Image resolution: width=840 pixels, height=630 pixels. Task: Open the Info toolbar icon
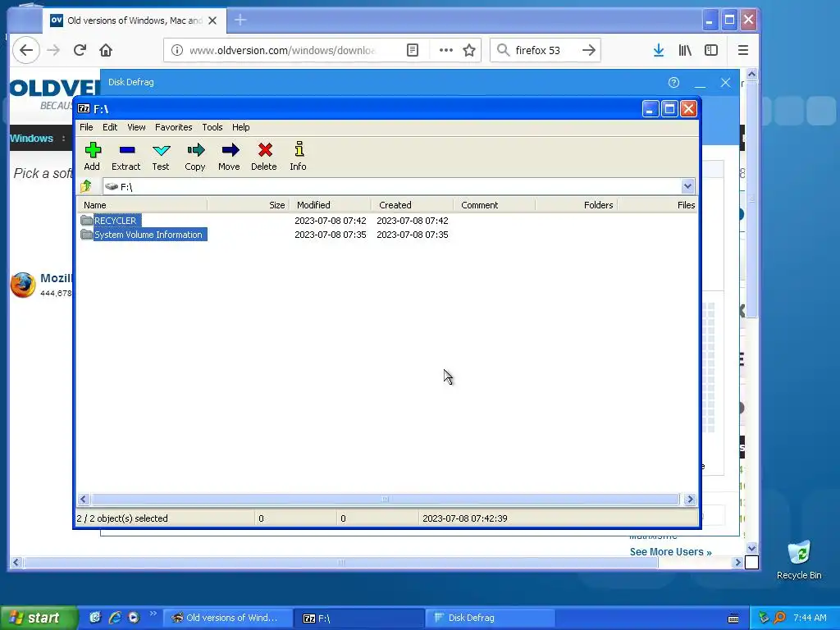point(299,156)
